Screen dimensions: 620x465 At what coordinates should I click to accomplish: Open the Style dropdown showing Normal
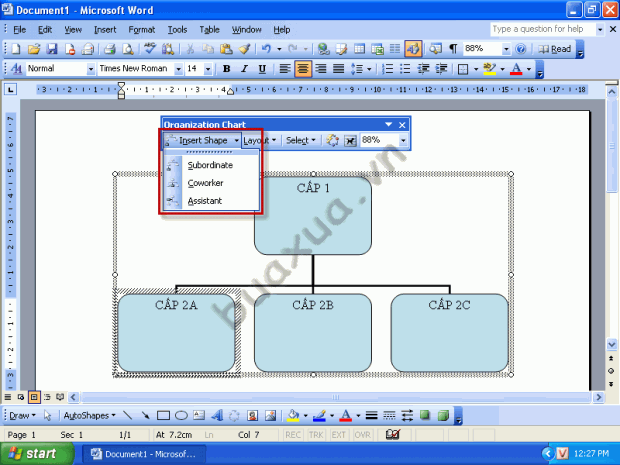pos(91,69)
